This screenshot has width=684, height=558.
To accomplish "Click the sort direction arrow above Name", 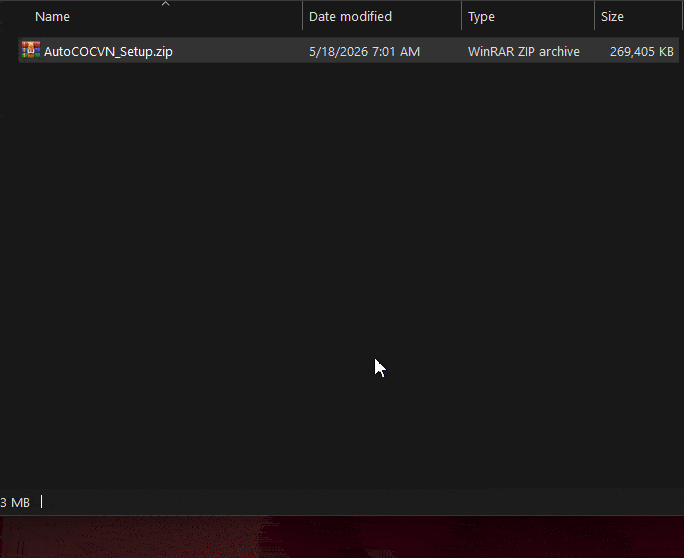I will pyautogui.click(x=165, y=4).
